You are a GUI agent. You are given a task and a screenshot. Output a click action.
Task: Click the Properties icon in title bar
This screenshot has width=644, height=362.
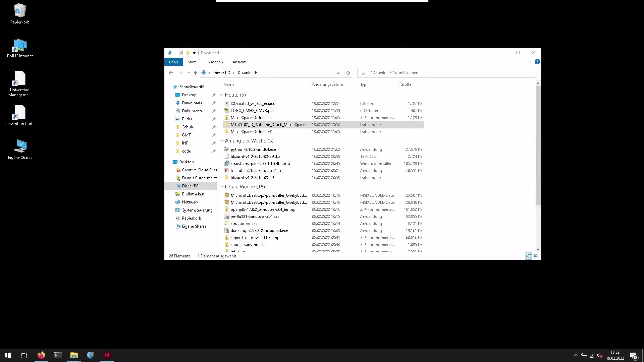pos(181,53)
